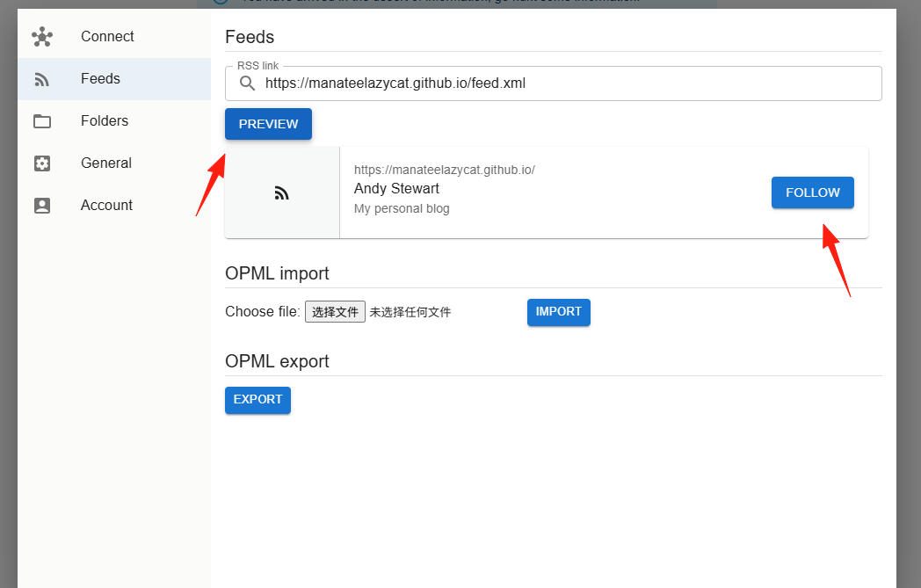
Task: Click the EXPORT button
Action: 257,400
